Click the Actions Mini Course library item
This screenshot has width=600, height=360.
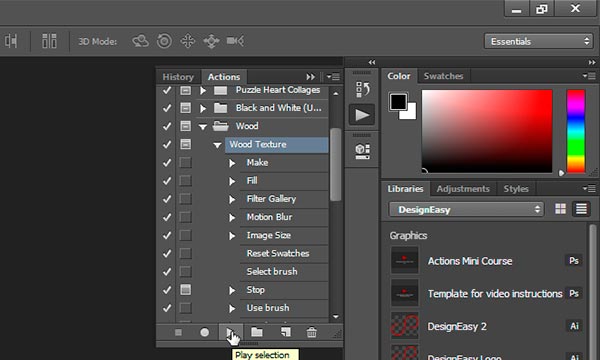470,261
